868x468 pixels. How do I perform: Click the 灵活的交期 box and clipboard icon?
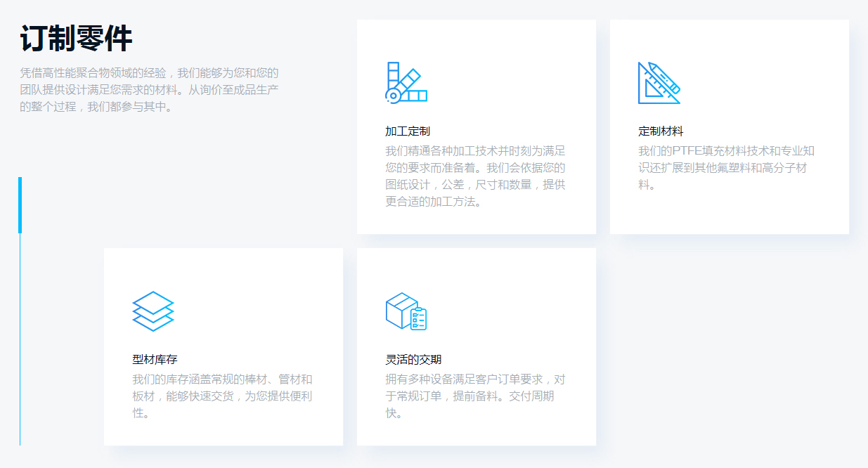pyautogui.click(x=406, y=311)
